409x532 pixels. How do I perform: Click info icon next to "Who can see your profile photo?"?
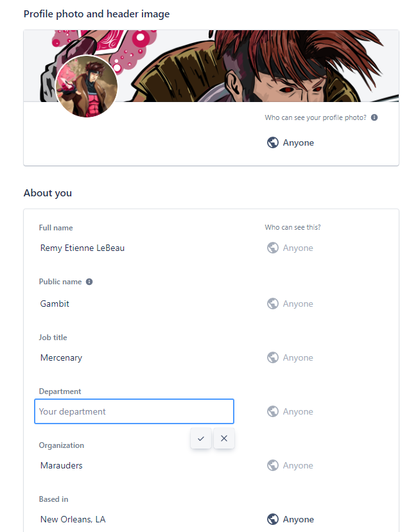tap(374, 117)
